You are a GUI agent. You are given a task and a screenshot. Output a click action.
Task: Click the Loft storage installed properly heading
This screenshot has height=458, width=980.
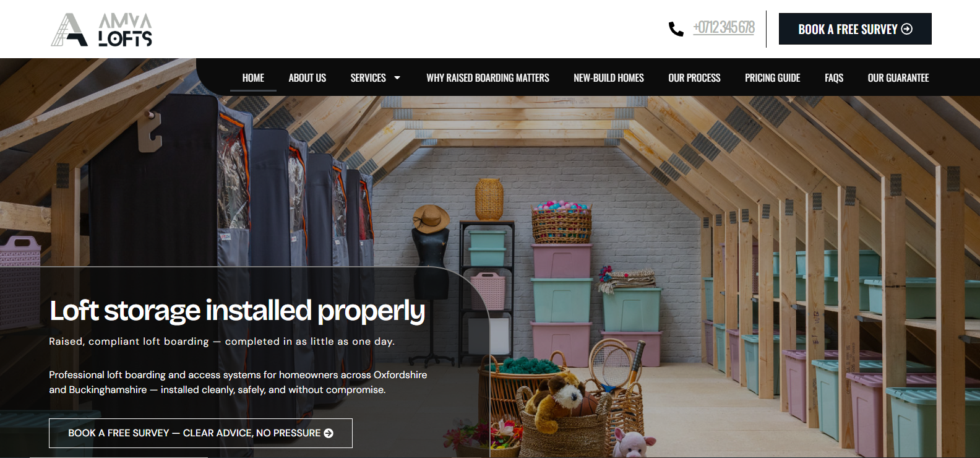pyautogui.click(x=238, y=311)
